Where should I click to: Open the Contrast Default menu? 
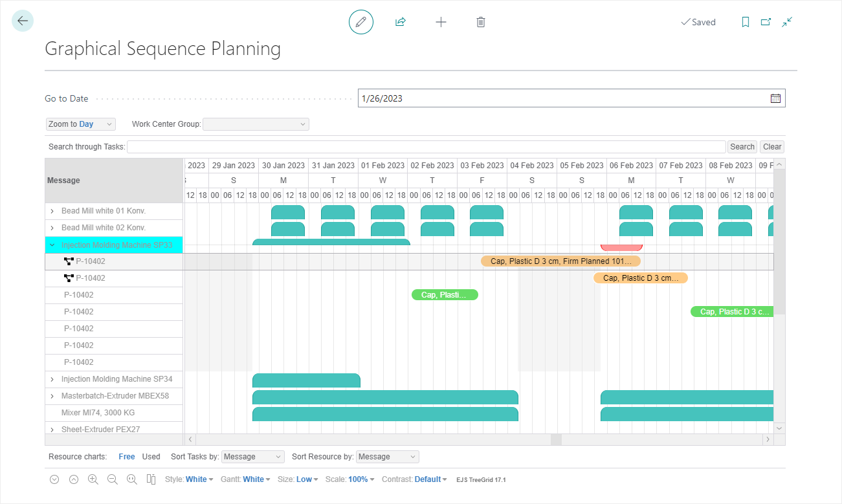tap(415, 479)
